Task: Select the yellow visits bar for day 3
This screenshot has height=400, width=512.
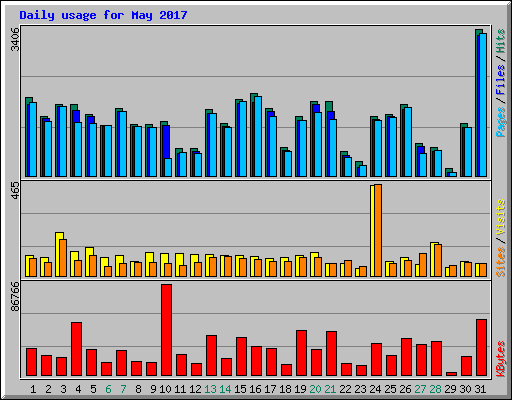Action: [x=58, y=254]
